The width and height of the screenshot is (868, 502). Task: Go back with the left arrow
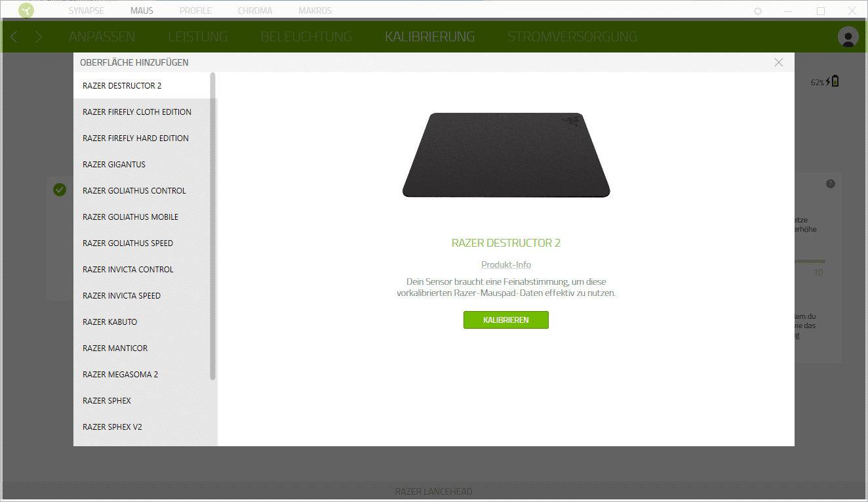click(14, 37)
